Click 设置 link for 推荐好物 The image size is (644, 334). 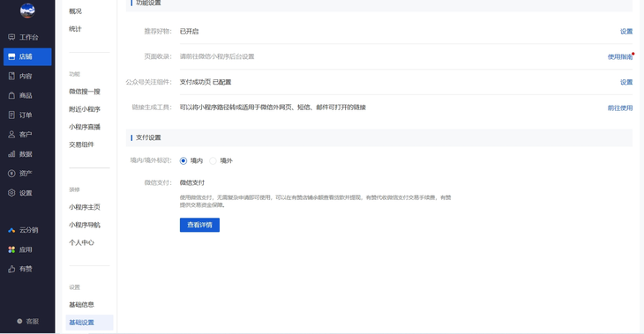tap(626, 32)
